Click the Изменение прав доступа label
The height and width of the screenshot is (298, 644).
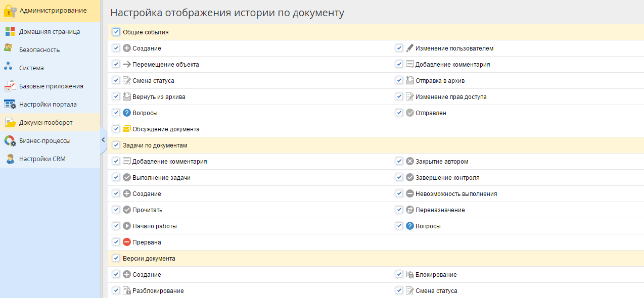(450, 97)
